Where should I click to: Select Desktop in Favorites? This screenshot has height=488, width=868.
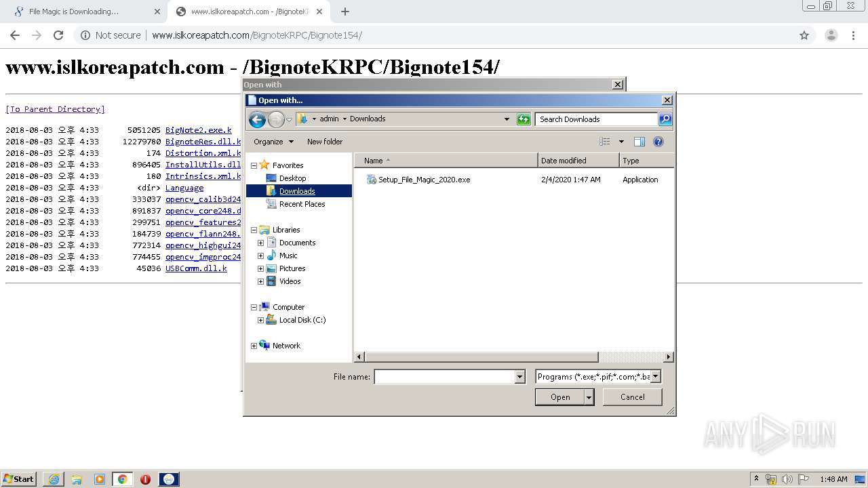coord(292,178)
